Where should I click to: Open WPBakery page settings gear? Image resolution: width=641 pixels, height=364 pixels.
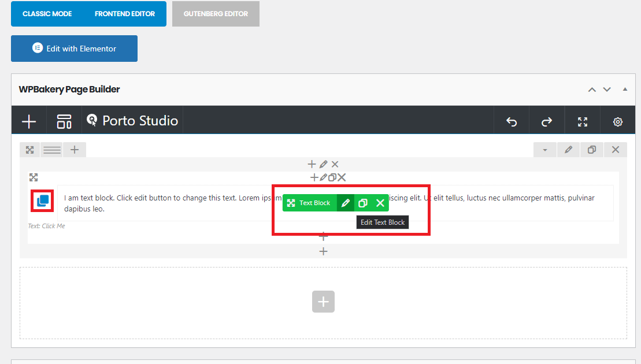point(618,121)
